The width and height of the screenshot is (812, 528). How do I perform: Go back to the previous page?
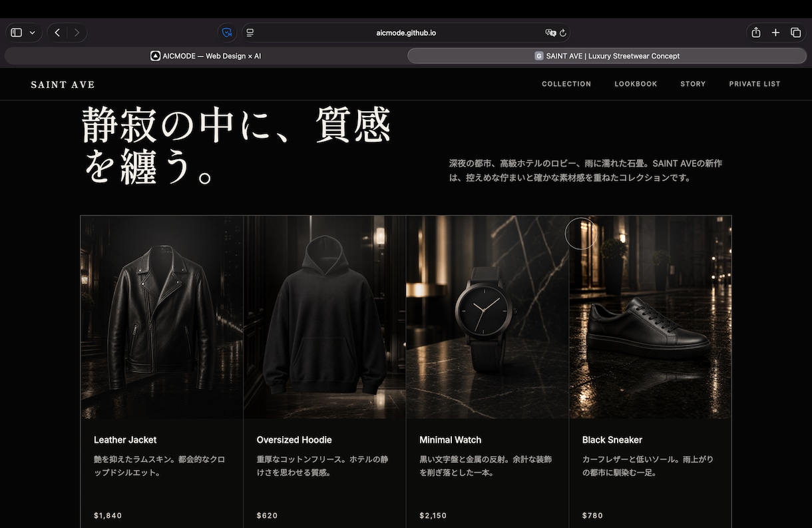[x=57, y=33]
